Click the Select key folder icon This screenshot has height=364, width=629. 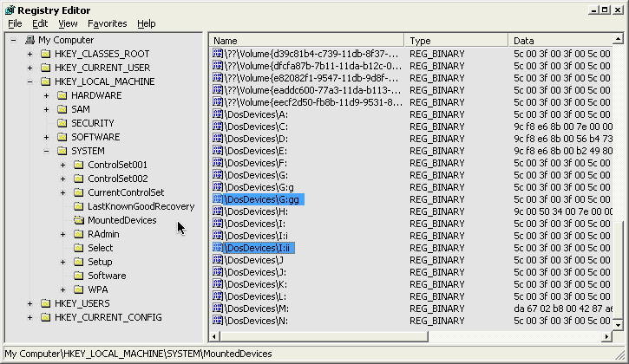[x=79, y=248]
